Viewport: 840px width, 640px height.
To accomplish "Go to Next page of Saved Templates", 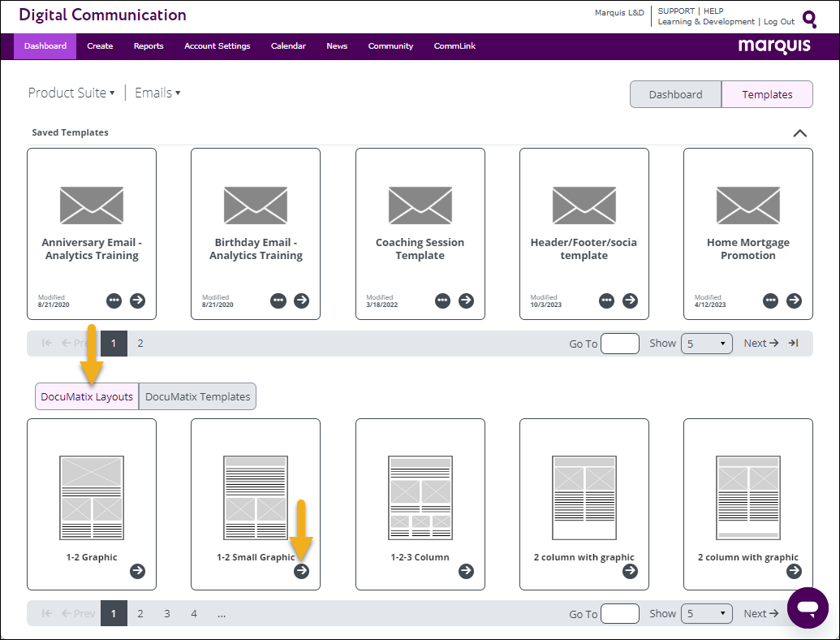I will coord(760,343).
